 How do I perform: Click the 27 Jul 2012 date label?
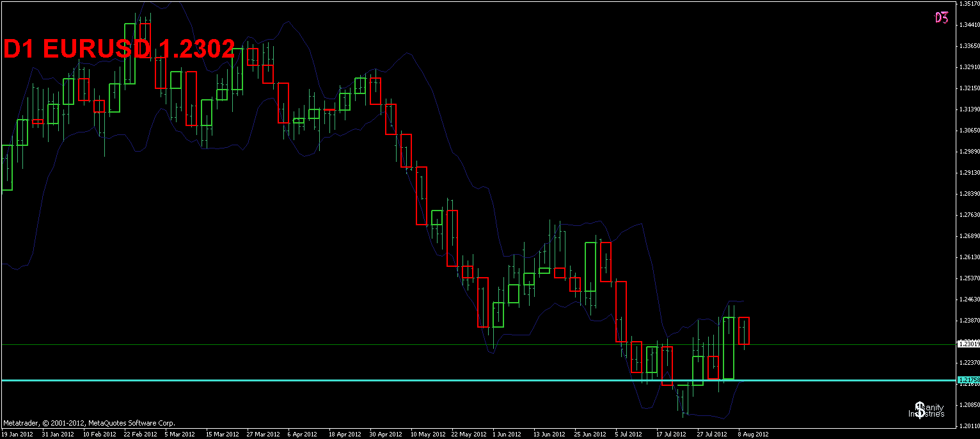coord(713,434)
